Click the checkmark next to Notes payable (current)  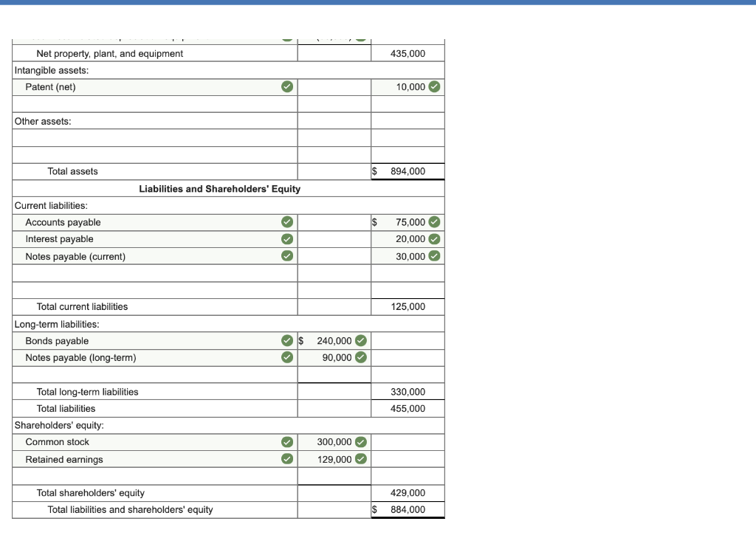(286, 256)
